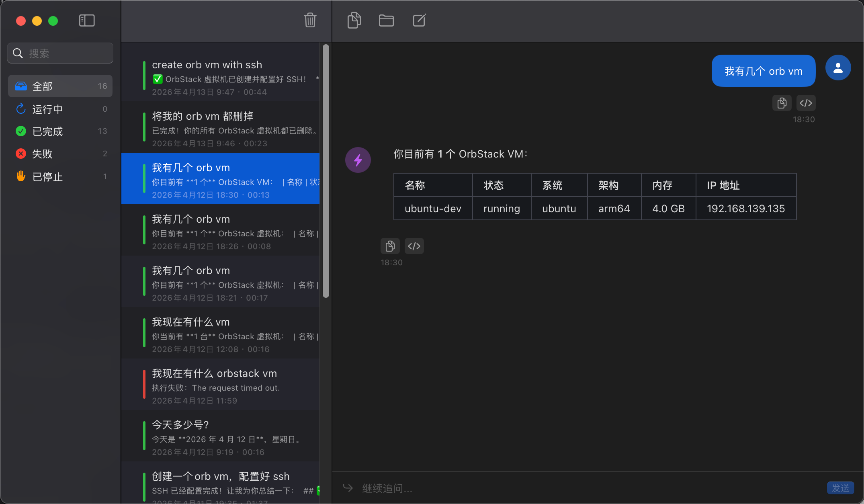Select '我有几个 orb vm' conversation from 18:30
The width and height of the screenshot is (864, 504).
221,178
